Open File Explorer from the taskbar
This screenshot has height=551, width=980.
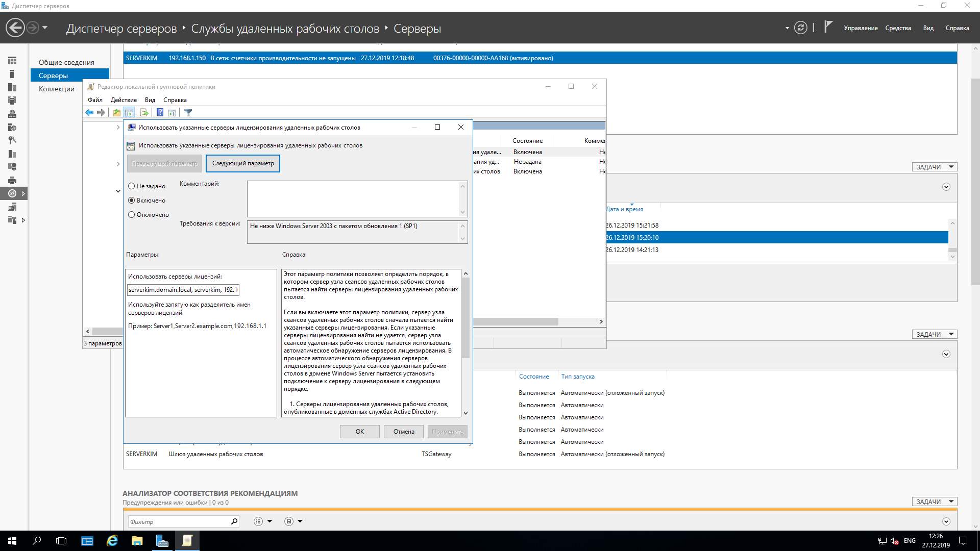pyautogui.click(x=137, y=541)
